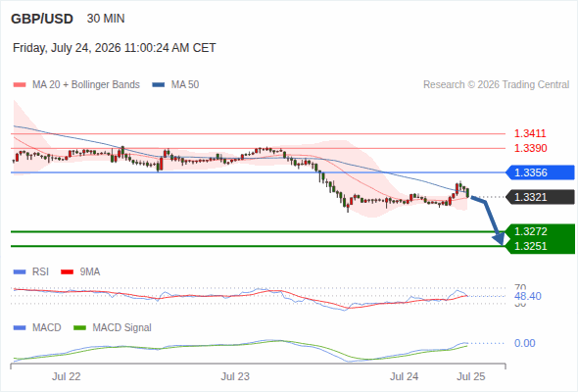Click the Jul 23 date marker

pyautogui.click(x=235, y=376)
